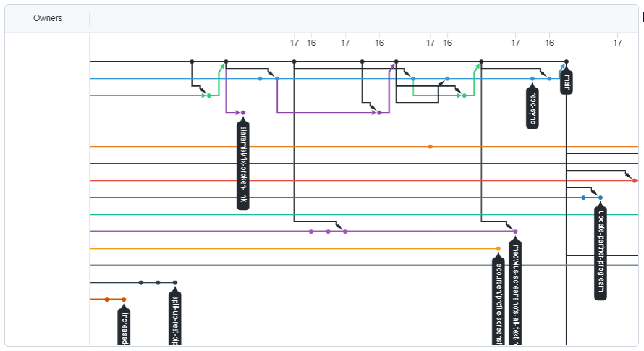This screenshot has height=351, width=644.
Task: Select the blue commit dot above update-partner-program label
Action: click(x=600, y=198)
